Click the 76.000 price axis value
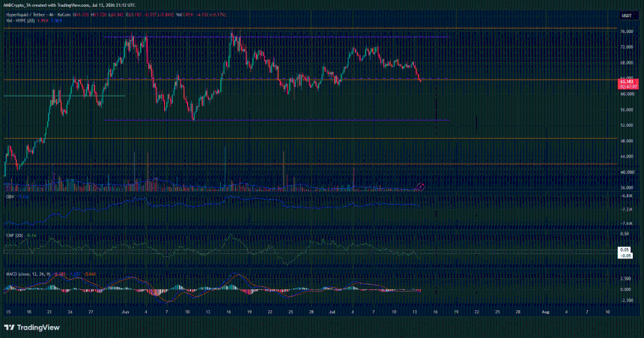The image size is (644, 338). (626, 31)
